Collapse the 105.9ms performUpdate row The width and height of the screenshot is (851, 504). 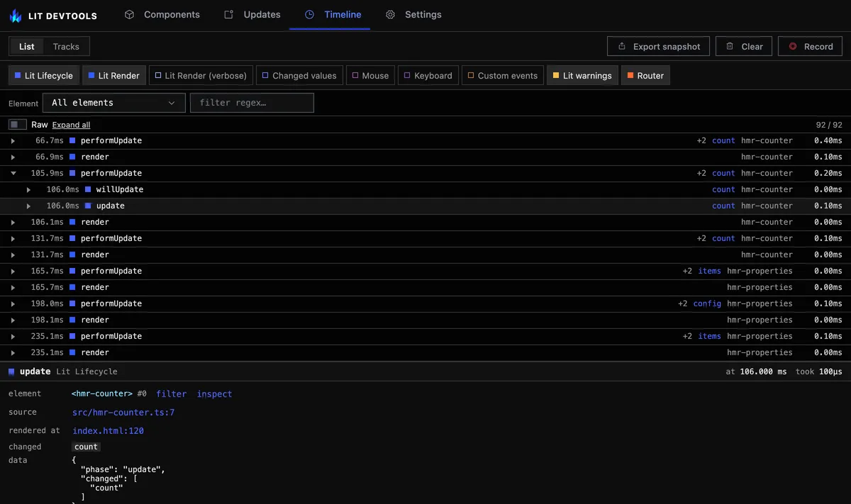pos(13,174)
